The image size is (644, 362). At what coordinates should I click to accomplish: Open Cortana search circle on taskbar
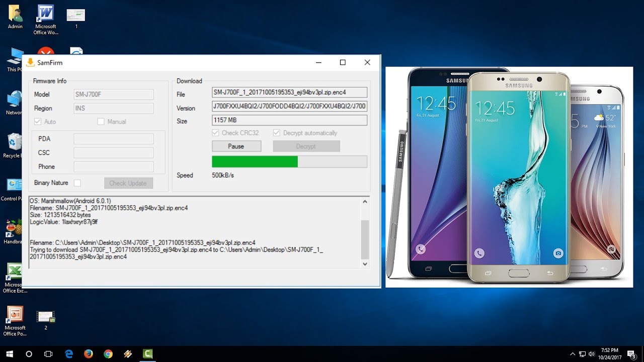[x=29, y=354]
